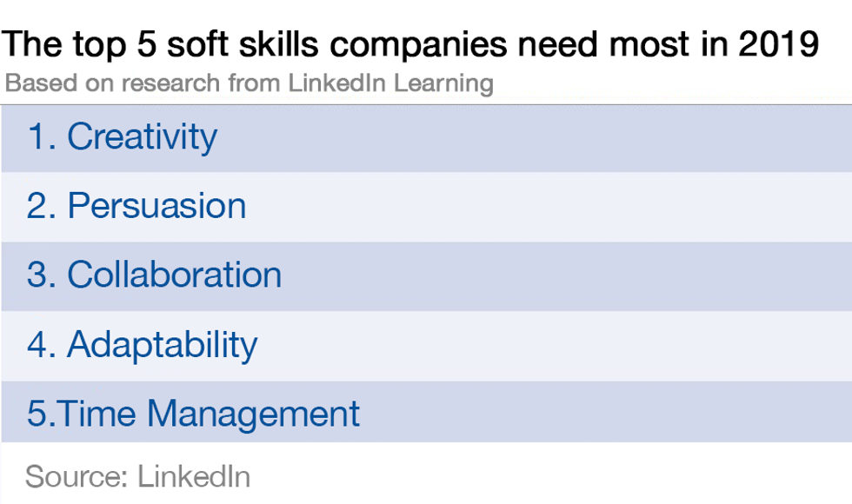The width and height of the screenshot is (852, 504).
Task: Open the "Source: LinkedIn" footer text
Action: (137, 476)
